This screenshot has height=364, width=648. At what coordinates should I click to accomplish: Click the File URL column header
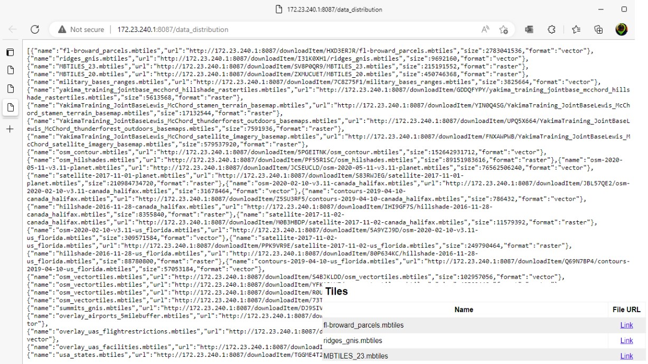(626, 309)
